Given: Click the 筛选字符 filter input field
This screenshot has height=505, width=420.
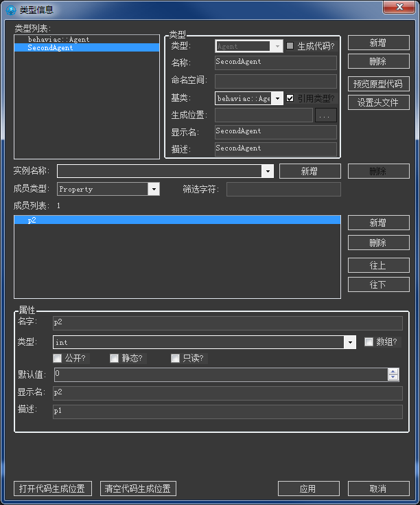Looking at the screenshot, I should click(x=283, y=189).
